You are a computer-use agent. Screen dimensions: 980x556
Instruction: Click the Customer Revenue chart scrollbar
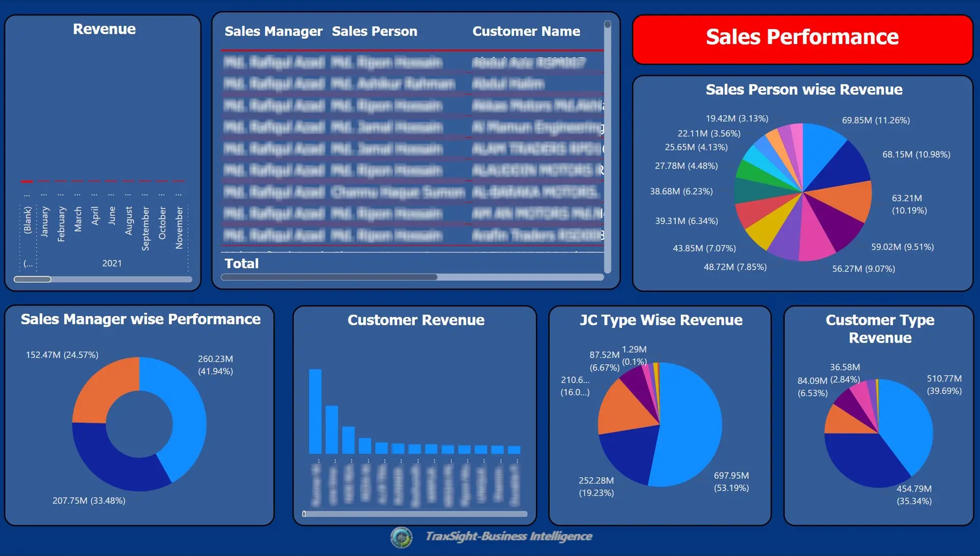[x=414, y=514]
